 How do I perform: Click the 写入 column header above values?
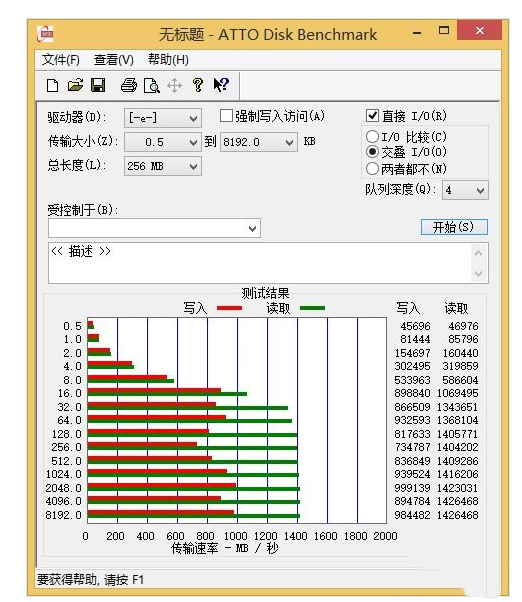click(x=408, y=308)
